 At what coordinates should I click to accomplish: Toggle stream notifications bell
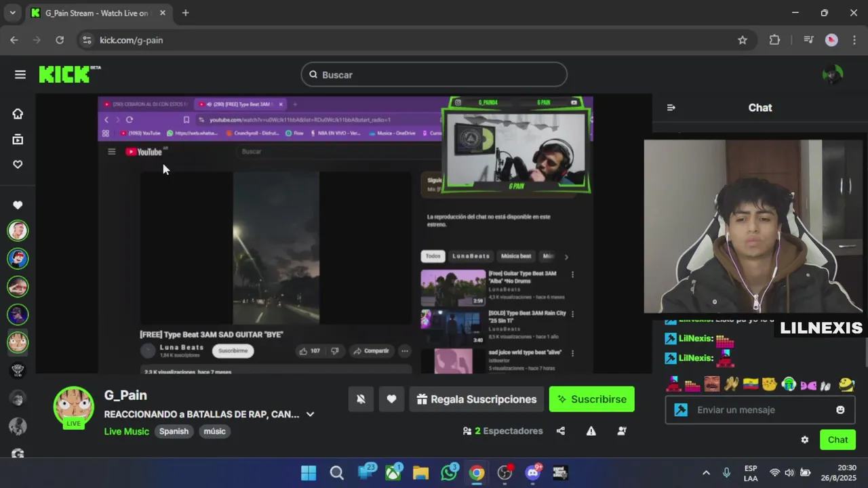click(361, 399)
